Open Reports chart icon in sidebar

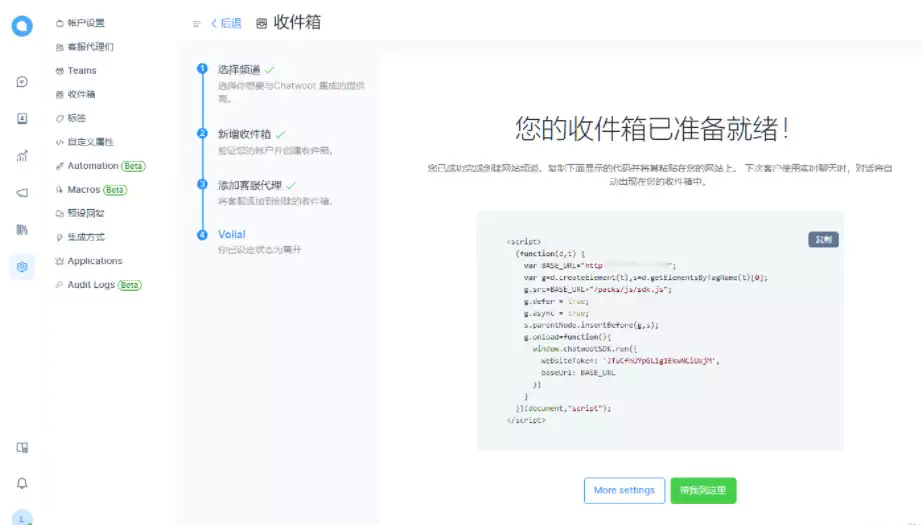[x=22, y=156]
